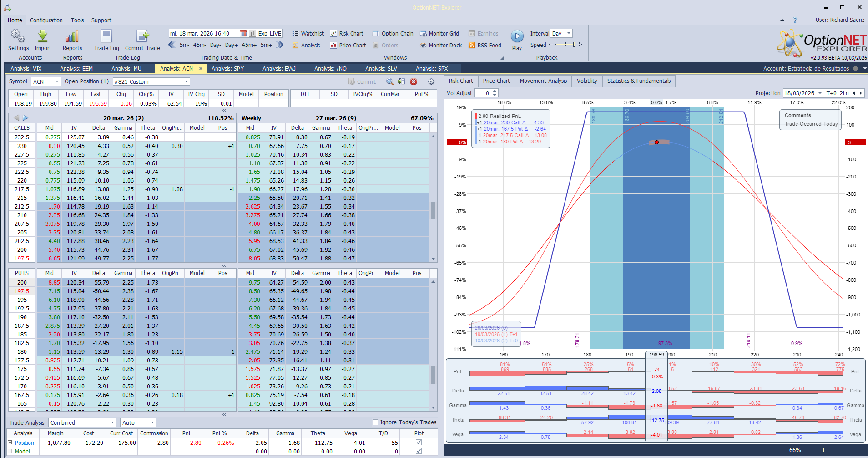Screen dimensions: 868x458
Task: Toggle the Model row Plot checkbox
Action: 419,451
